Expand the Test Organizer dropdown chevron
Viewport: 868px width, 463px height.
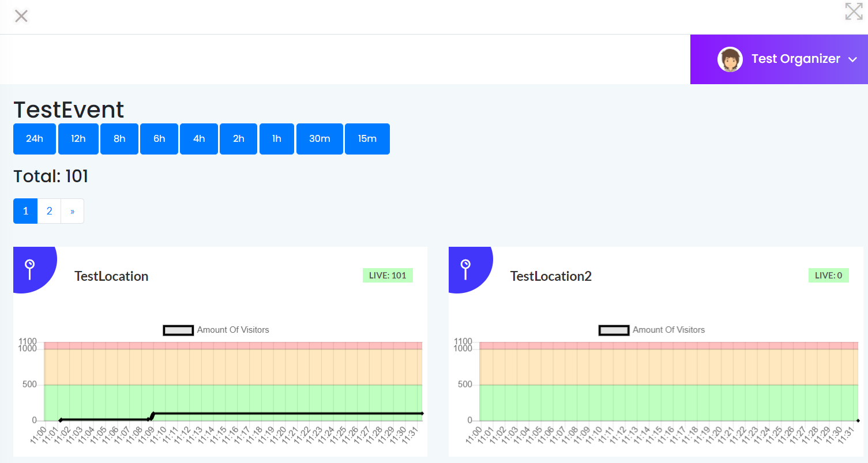pos(853,60)
